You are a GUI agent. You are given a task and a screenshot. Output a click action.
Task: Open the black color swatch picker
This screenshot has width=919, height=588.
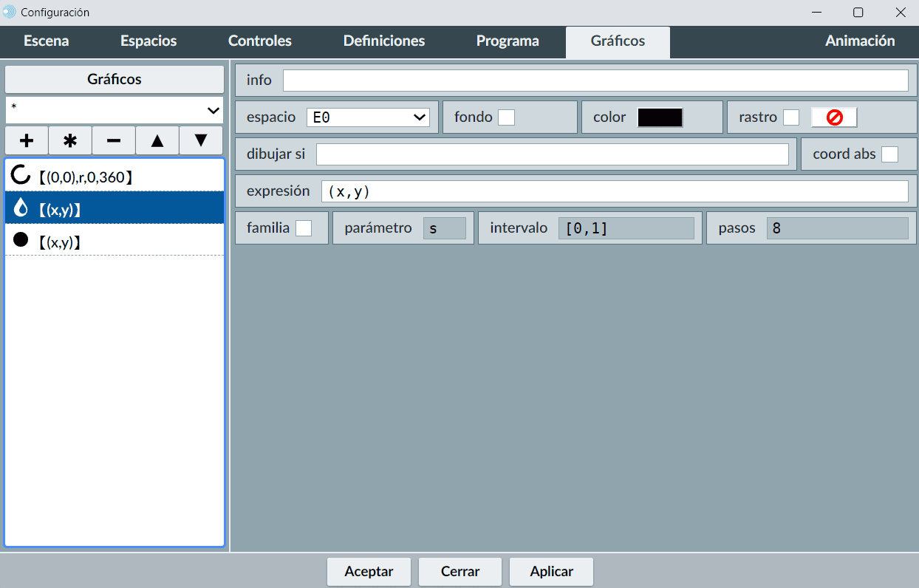pos(660,117)
